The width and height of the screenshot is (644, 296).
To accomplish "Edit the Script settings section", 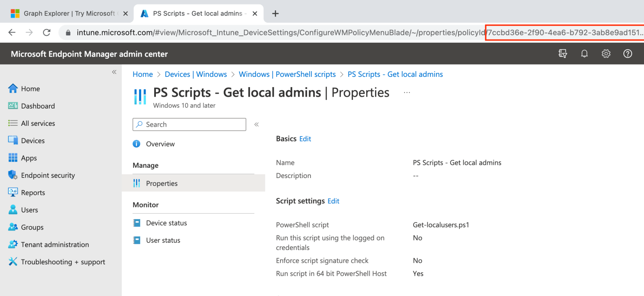I will coord(334,201).
